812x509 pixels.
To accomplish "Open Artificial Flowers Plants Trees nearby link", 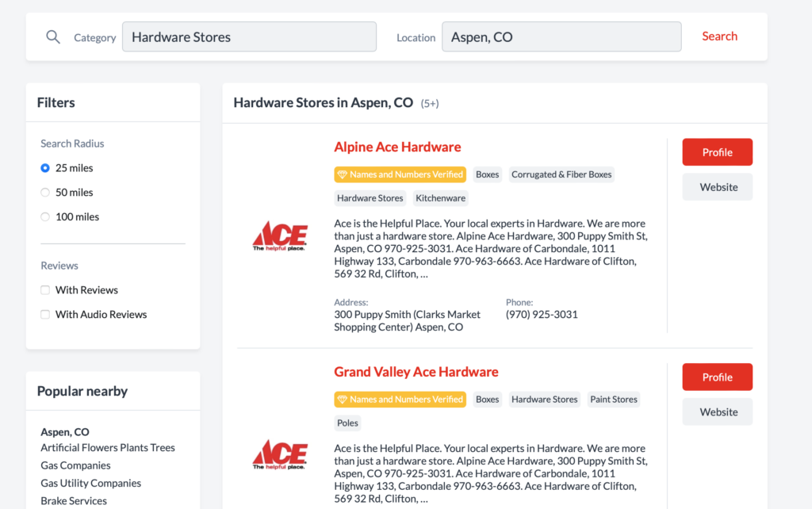I will tap(108, 447).
